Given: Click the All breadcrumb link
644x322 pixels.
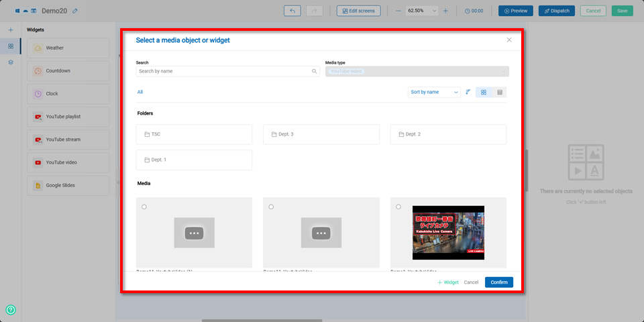Looking at the screenshot, I should [140, 92].
